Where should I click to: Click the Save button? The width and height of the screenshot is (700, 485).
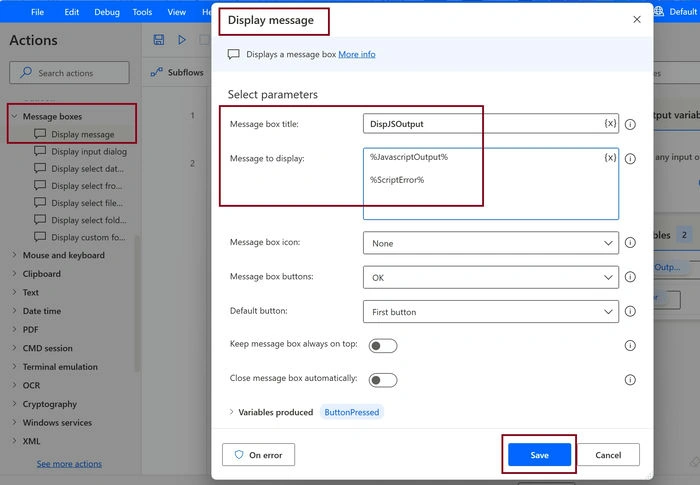(x=539, y=455)
